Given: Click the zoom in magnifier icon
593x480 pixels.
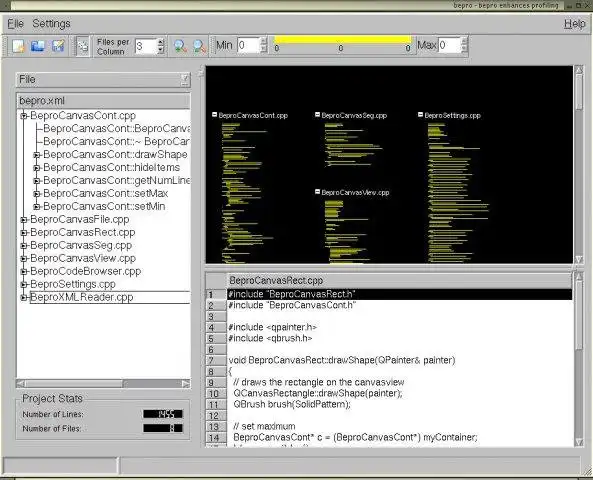Looking at the screenshot, I should click(180, 46).
